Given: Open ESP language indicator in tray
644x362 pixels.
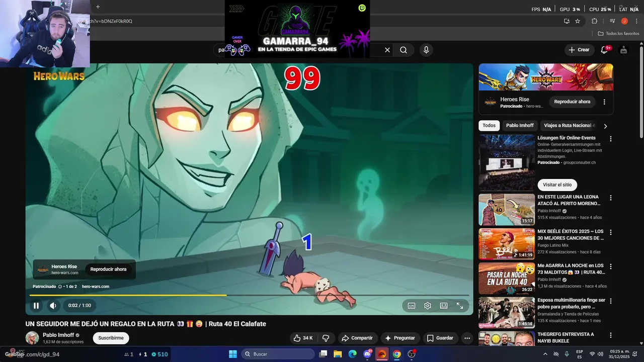Looking at the screenshot, I should click(x=580, y=354).
